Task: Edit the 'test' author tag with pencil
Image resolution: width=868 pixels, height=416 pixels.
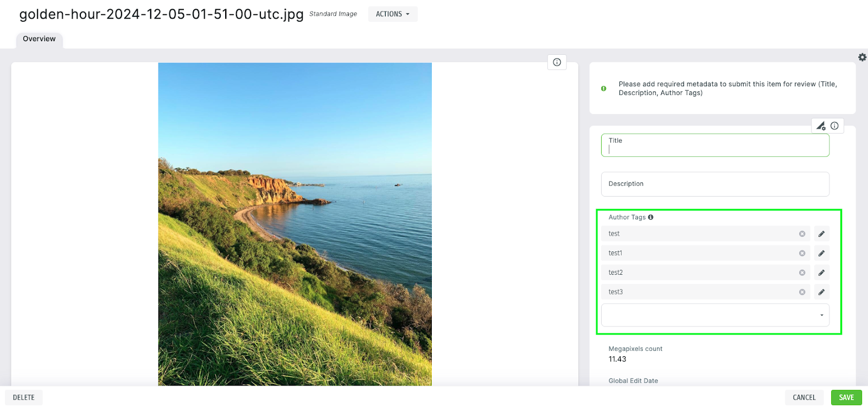Action: tap(821, 234)
